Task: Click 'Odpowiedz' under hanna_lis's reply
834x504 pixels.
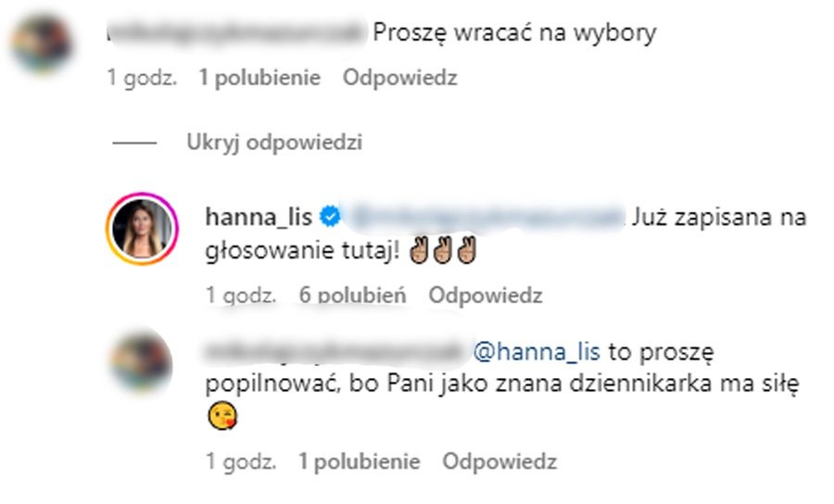Action: click(x=486, y=295)
